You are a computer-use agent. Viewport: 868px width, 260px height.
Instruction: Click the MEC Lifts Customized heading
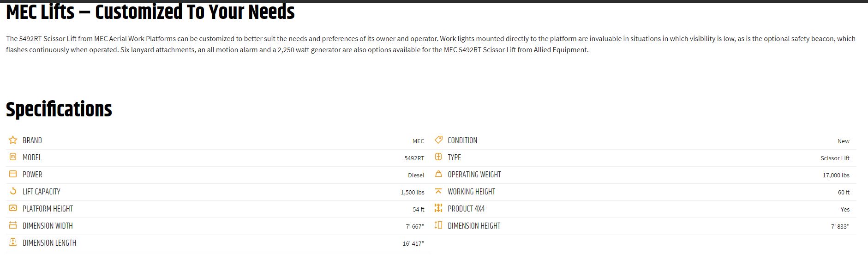(150, 12)
